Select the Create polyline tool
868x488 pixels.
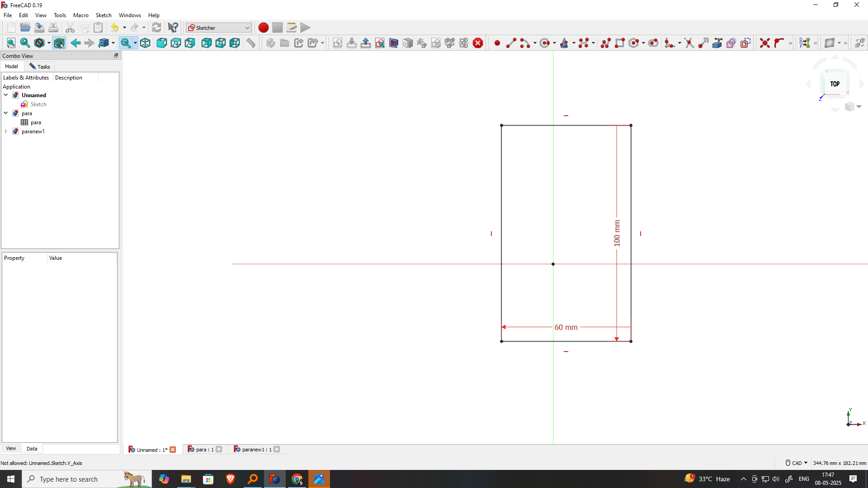pyautogui.click(x=606, y=43)
